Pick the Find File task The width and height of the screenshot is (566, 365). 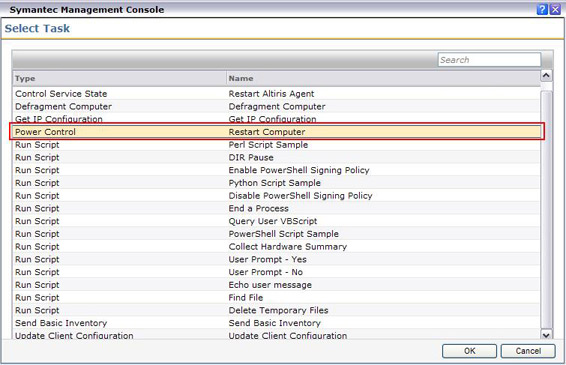(245, 297)
